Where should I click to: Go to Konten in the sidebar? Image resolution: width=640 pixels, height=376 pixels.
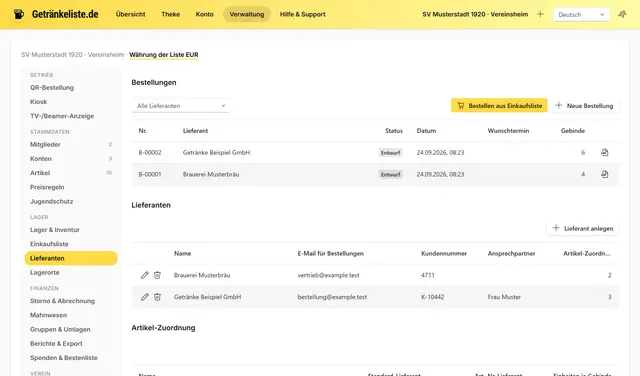41,159
